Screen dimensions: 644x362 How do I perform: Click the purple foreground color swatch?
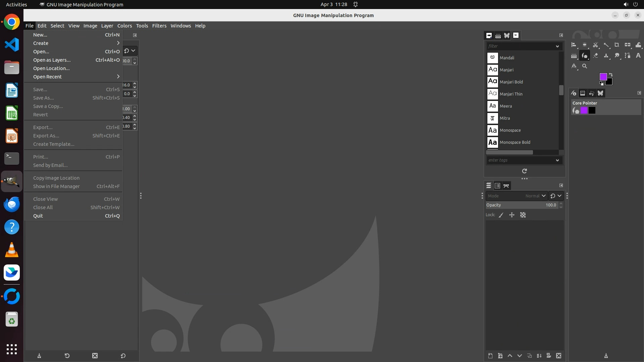tap(603, 77)
